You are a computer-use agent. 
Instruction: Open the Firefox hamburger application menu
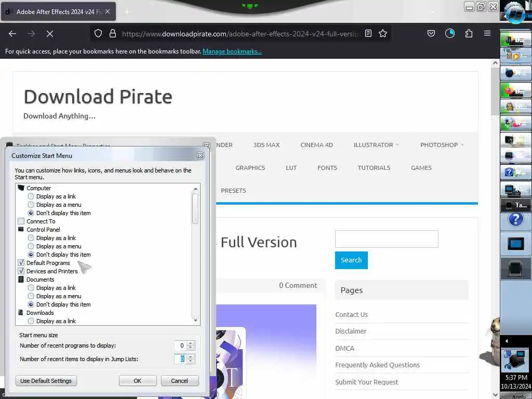[487, 33]
